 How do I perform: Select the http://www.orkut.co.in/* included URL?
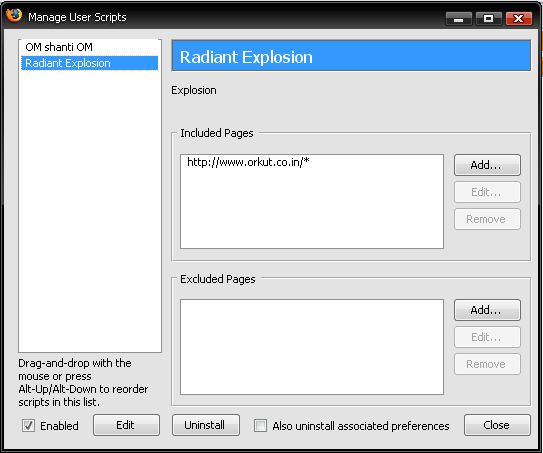[248, 162]
